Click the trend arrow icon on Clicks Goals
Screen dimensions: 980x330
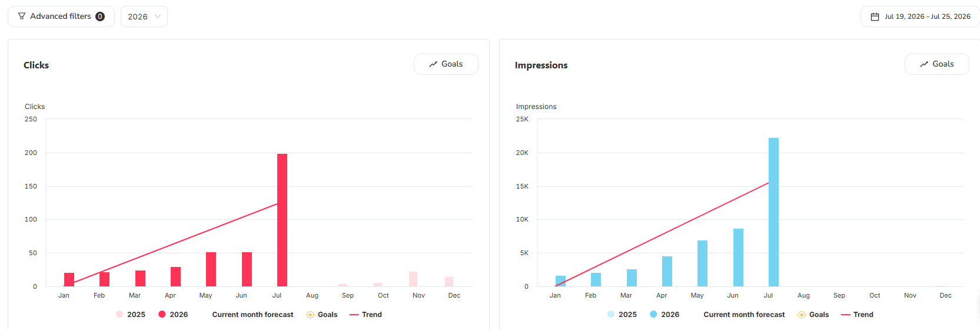pyautogui.click(x=433, y=64)
